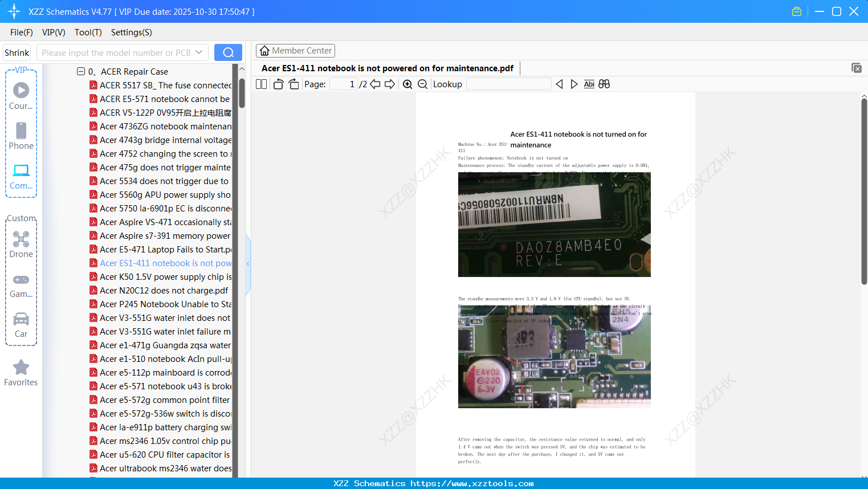Zoom out of the PDF page
868x489 pixels.
[422, 84]
